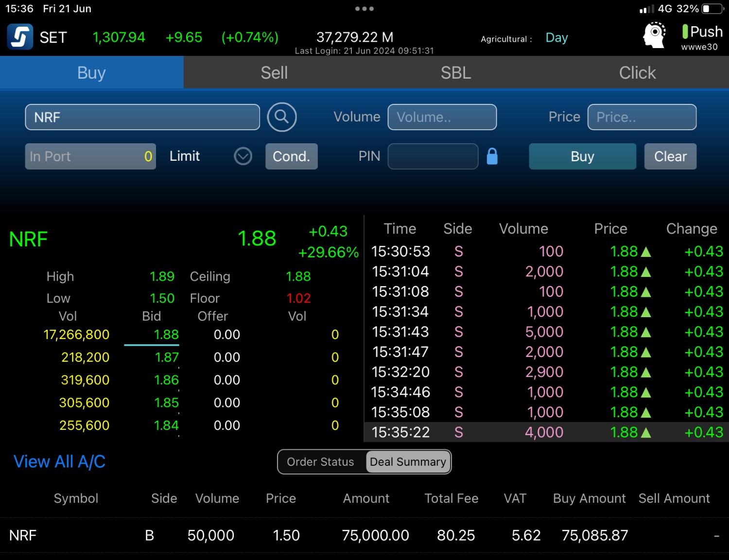
Task: Switch to the Sell tab
Action: tap(274, 73)
